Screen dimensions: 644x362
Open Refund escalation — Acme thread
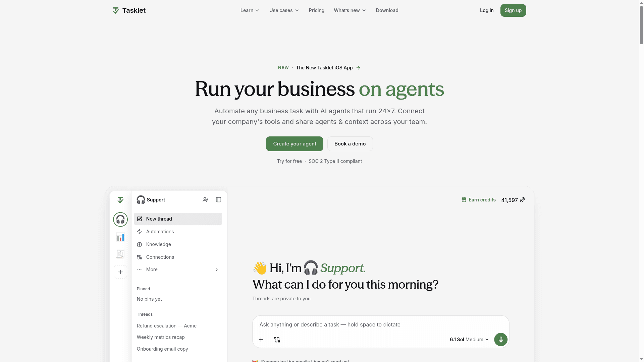167,326
